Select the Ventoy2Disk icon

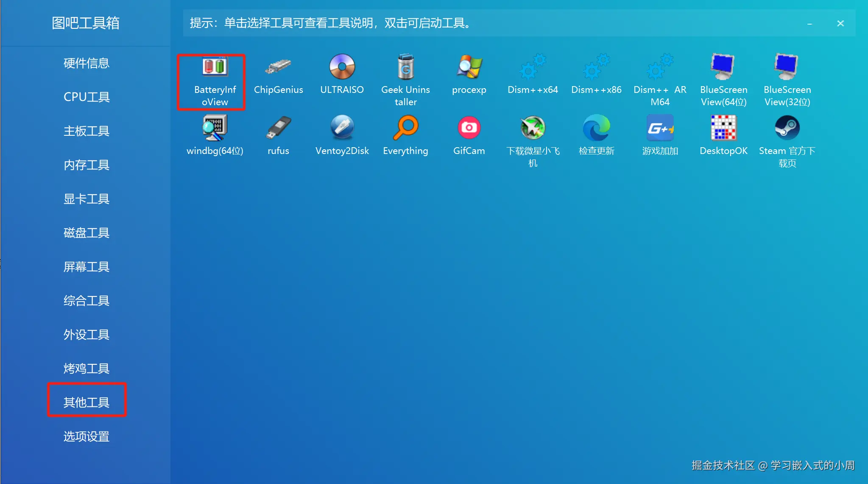click(342, 128)
